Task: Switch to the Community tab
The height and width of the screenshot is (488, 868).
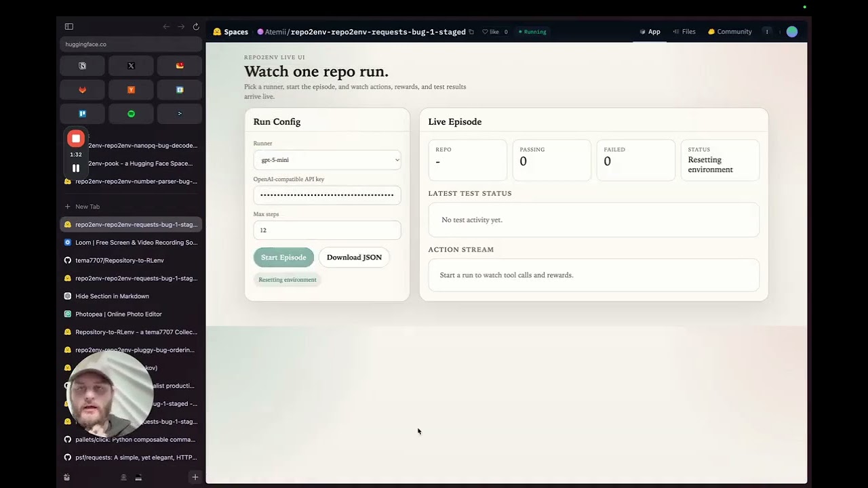Action: pos(730,32)
